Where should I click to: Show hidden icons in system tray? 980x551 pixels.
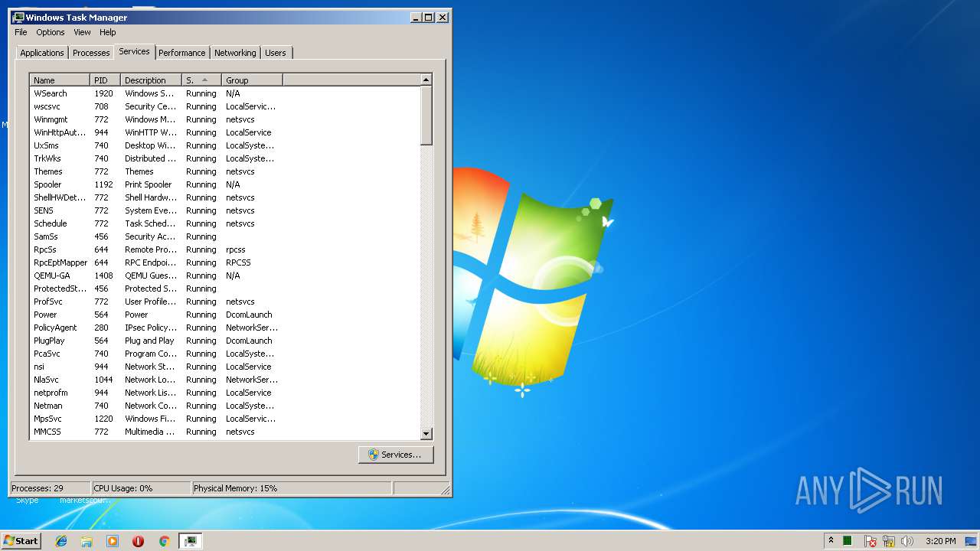[831, 541]
